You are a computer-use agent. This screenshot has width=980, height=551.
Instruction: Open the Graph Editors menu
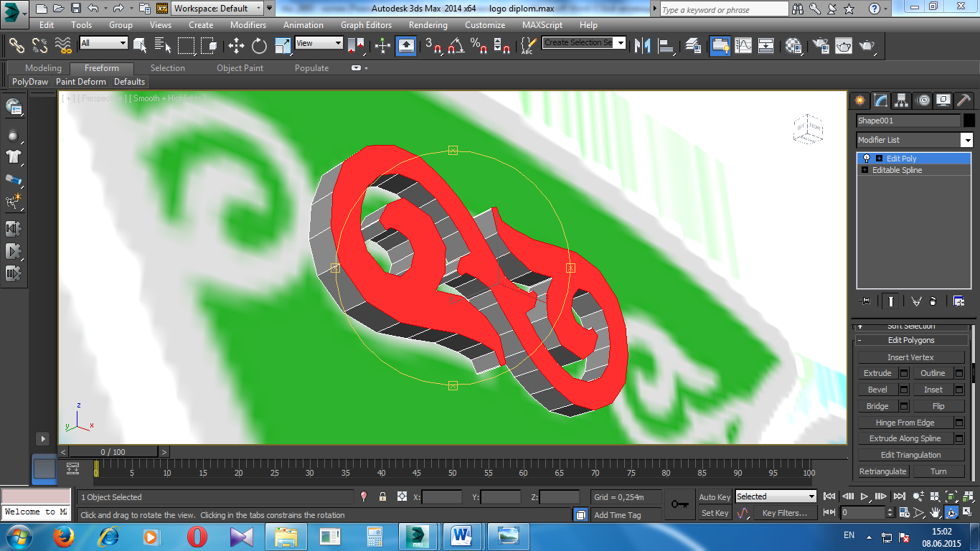[366, 24]
